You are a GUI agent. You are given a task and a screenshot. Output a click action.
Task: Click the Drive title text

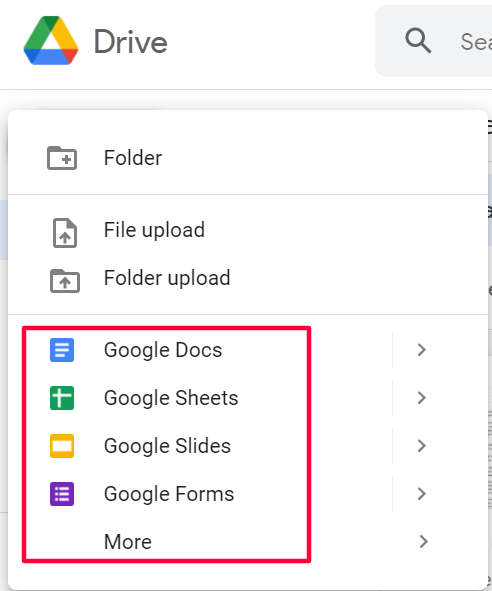130,41
